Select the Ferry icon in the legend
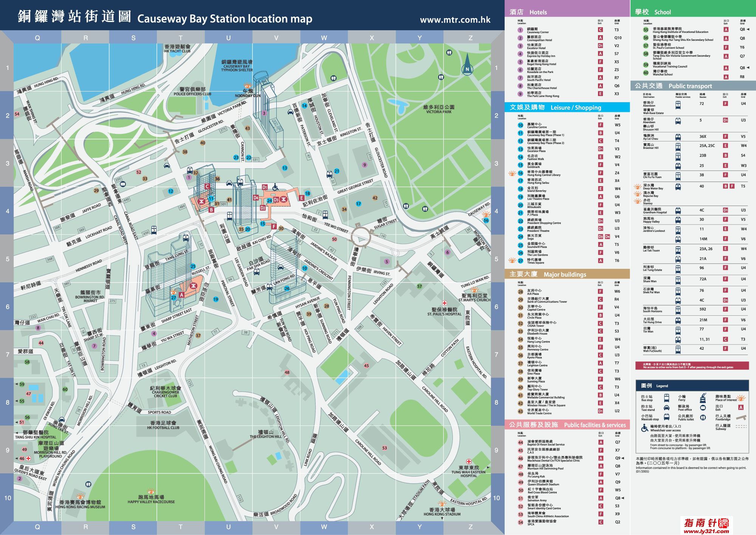 click(x=703, y=398)
